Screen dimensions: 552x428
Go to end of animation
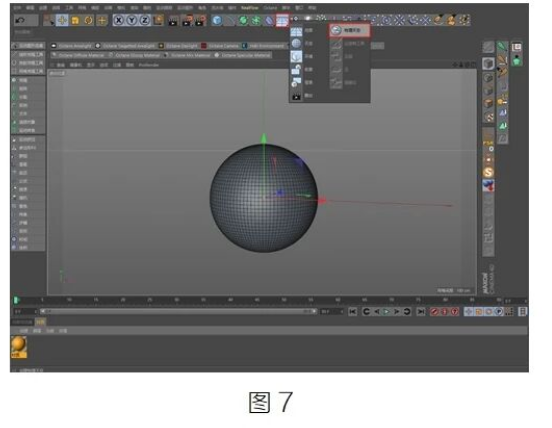click(x=421, y=311)
